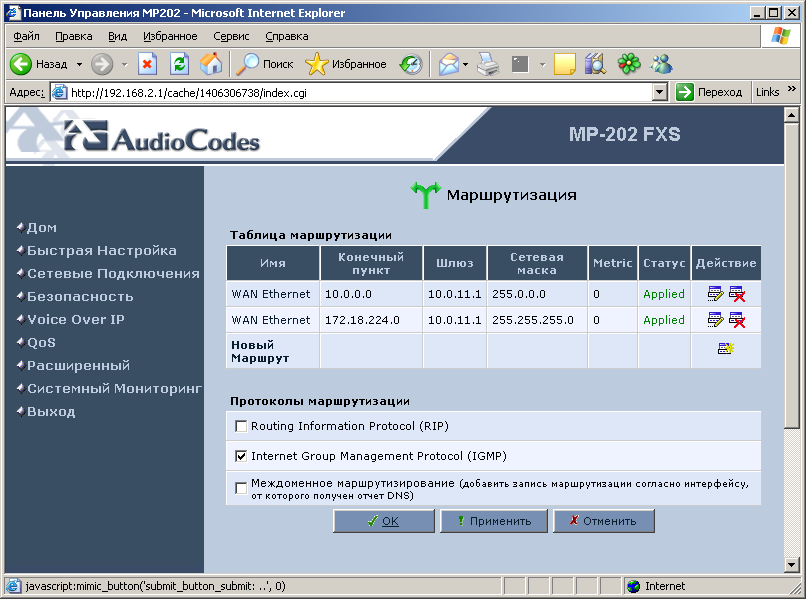Open Избранное favorites star in toolbar
806x599 pixels.
tap(345, 64)
